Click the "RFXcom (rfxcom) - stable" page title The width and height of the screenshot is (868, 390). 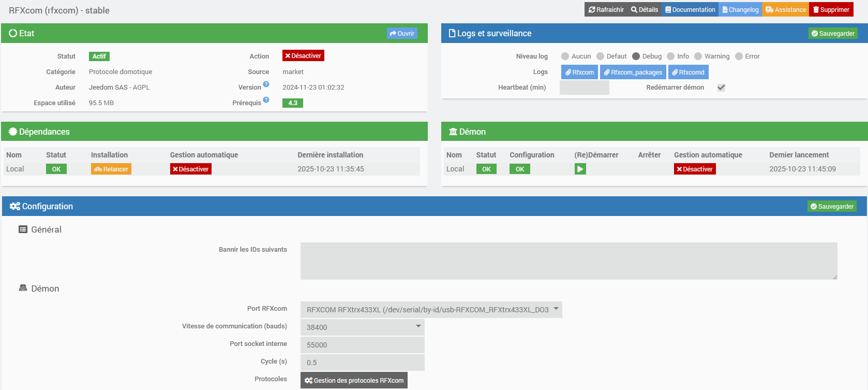pyautogui.click(x=59, y=10)
